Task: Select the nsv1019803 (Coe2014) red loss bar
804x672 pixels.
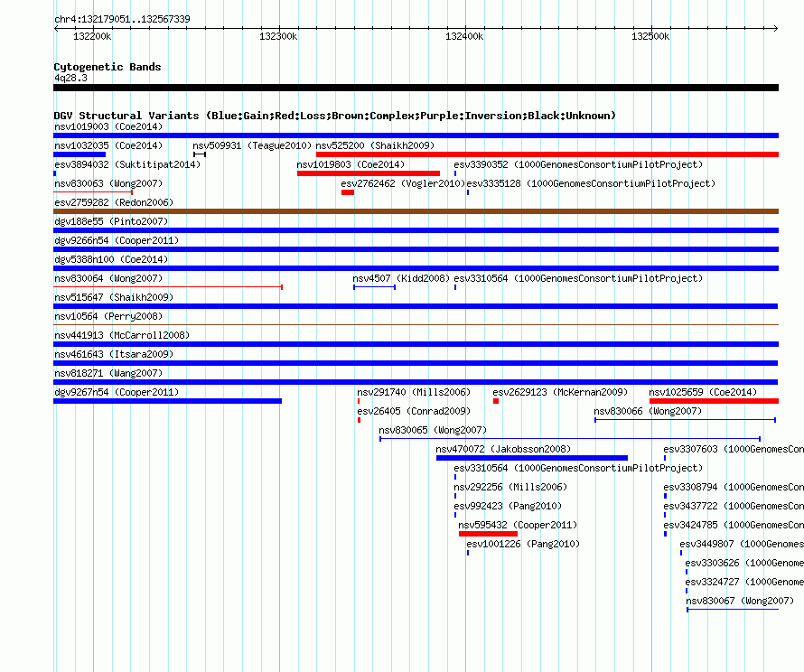Action: [369, 173]
